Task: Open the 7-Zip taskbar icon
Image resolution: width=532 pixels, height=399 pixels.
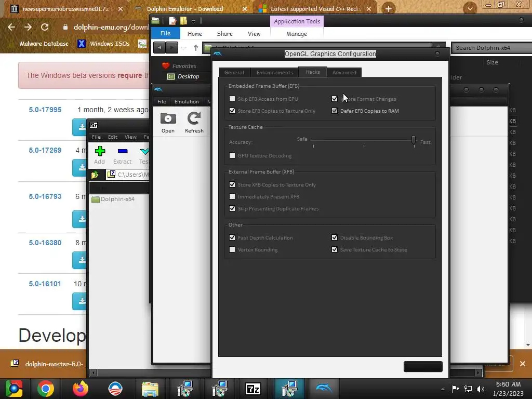Action: pos(253,389)
